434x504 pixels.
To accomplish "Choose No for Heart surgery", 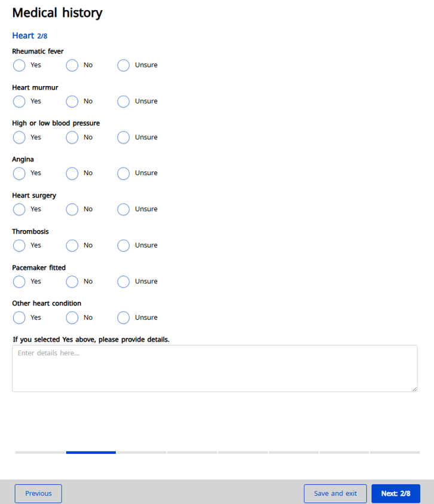I will pyautogui.click(x=72, y=209).
